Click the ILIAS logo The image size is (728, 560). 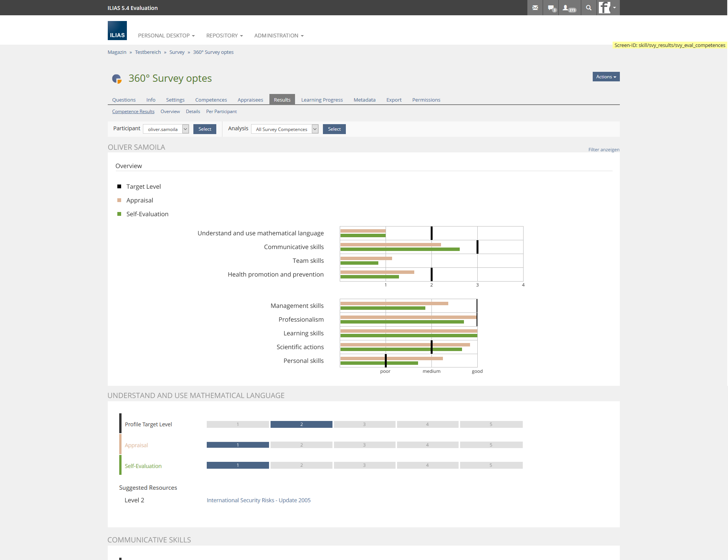(x=117, y=31)
